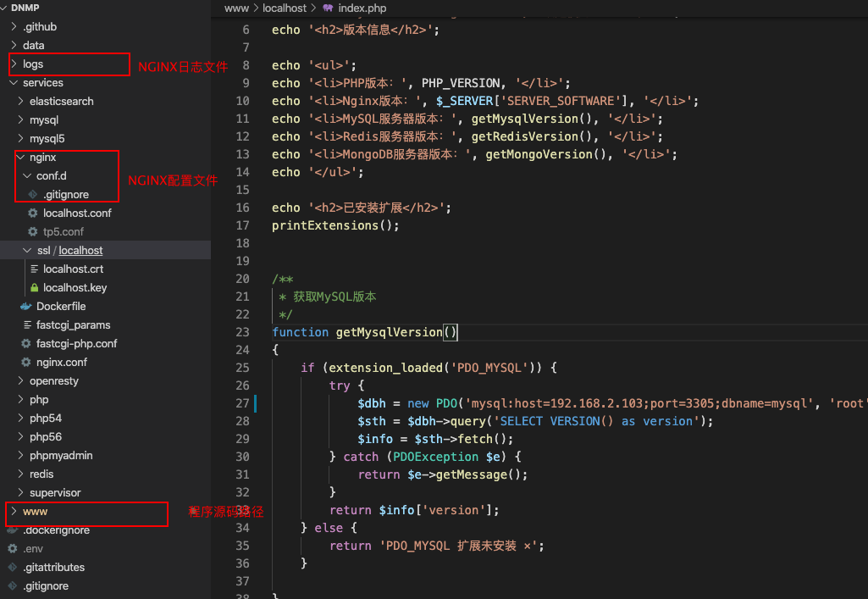Click the printExtensions(); call on line 17
This screenshot has height=599, width=868.
tap(335, 225)
